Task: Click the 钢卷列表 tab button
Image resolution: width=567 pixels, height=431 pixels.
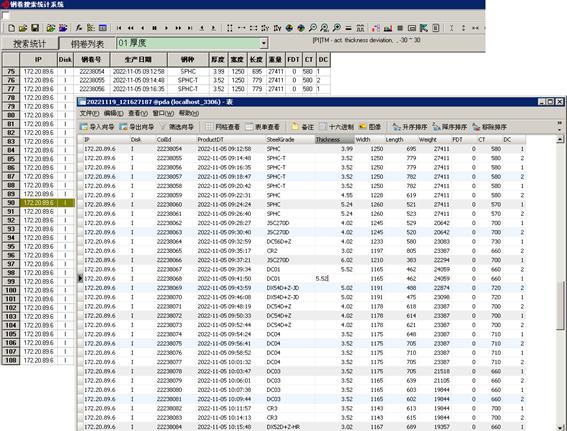Action: point(87,44)
